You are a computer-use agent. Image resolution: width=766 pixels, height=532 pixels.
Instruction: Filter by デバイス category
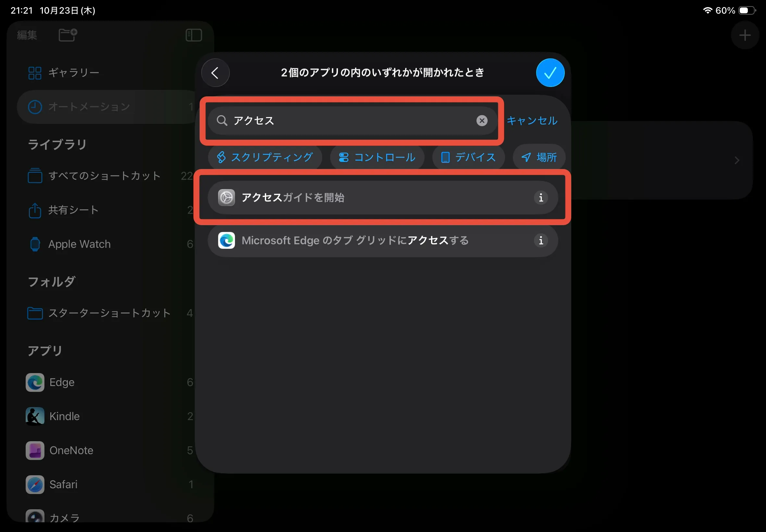[468, 157]
